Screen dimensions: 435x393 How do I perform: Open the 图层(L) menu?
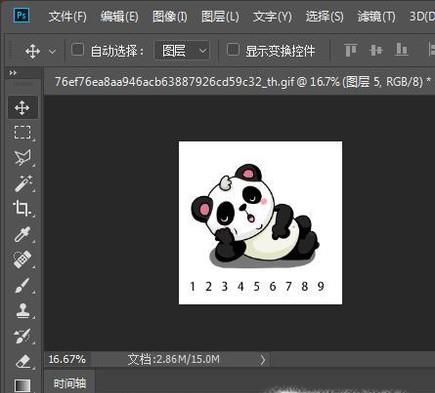click(220, 16)
